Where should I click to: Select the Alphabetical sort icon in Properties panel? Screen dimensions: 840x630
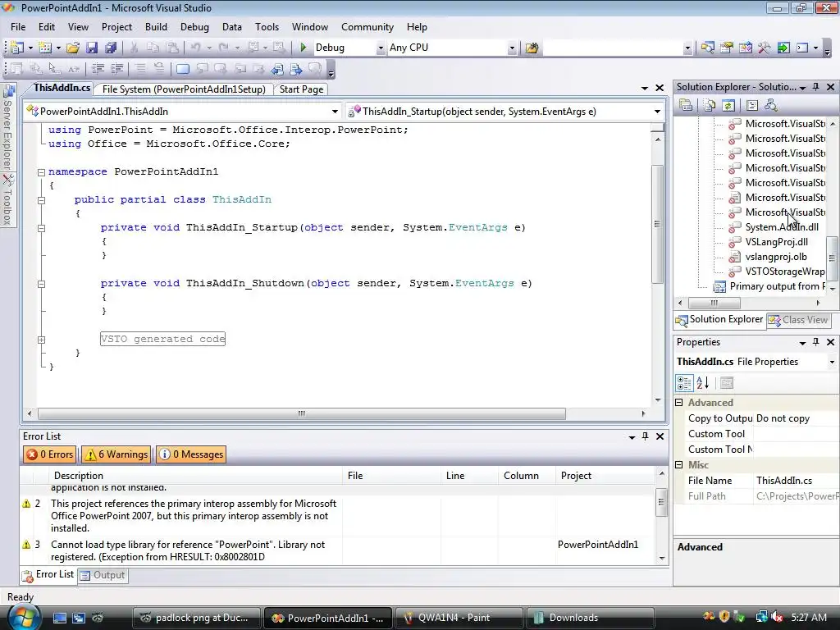coord(702,382)
